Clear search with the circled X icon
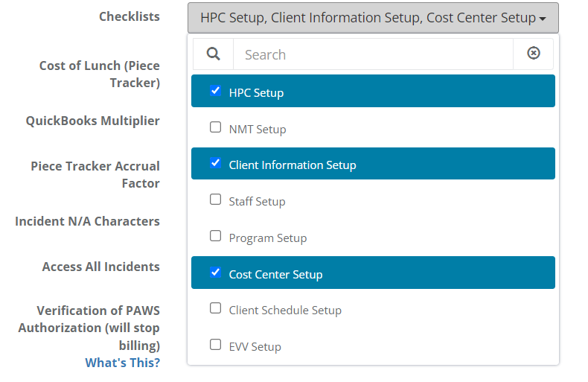This screenshot has height=382, width=588. [x=533, y=54]
